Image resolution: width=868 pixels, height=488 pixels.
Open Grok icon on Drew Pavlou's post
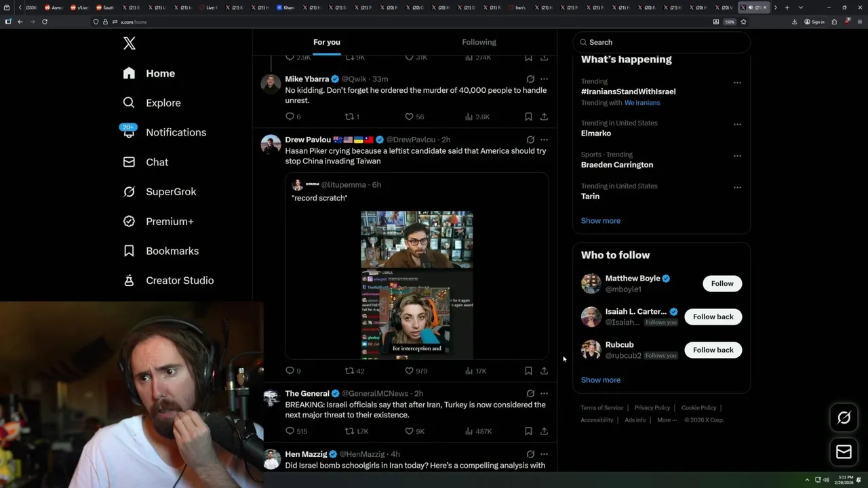click(530, 140)
